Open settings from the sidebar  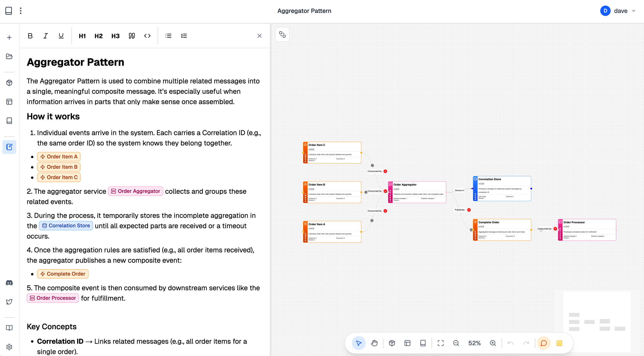pos(9,347)
